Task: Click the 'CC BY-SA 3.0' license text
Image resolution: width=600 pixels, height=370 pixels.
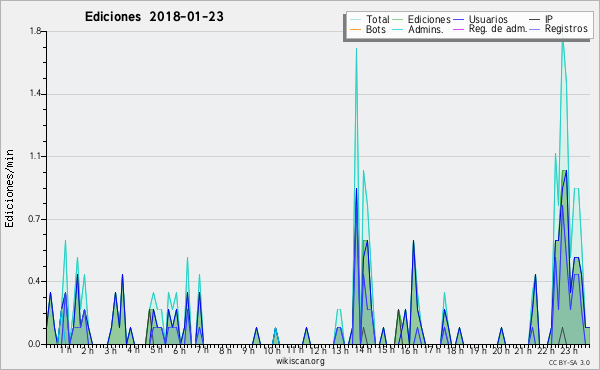Action: coord(569,362)
